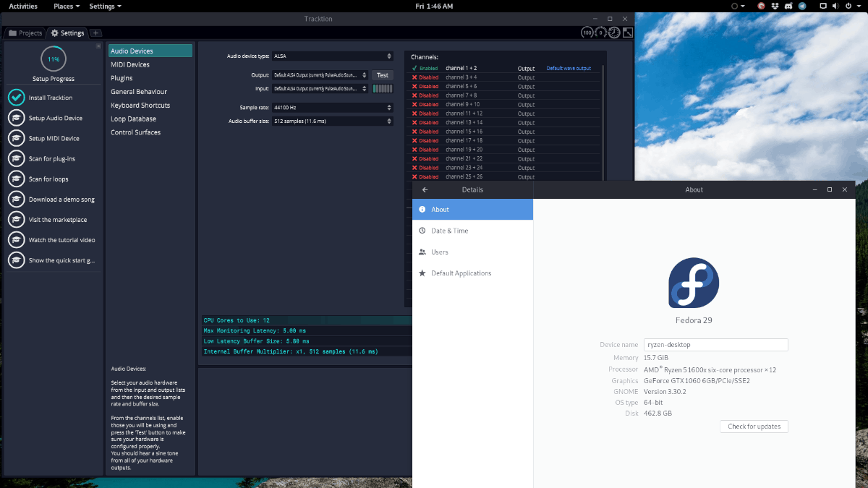
Task: Click the Discord tray icon
Action: (x=787, y=6)
